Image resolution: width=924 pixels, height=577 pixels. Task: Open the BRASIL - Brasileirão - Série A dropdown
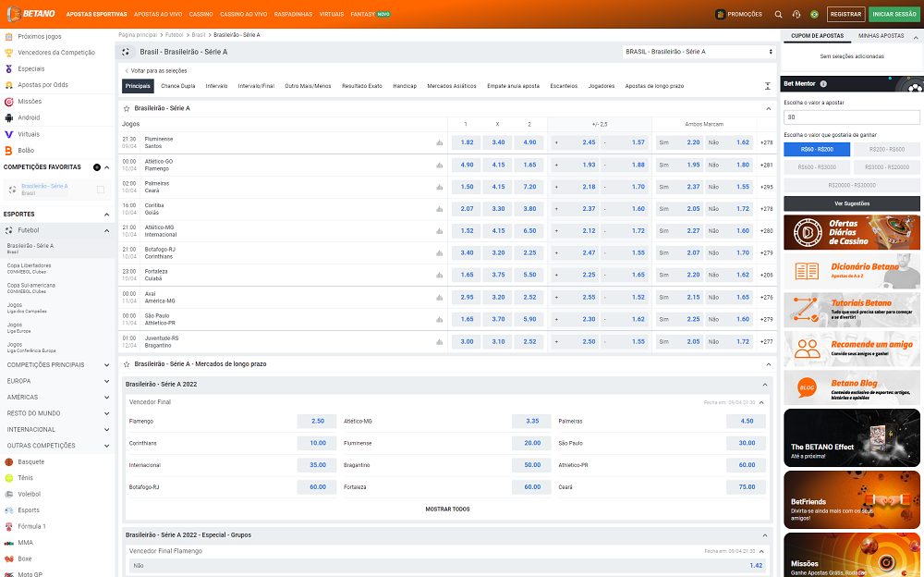tap(698, 52)
